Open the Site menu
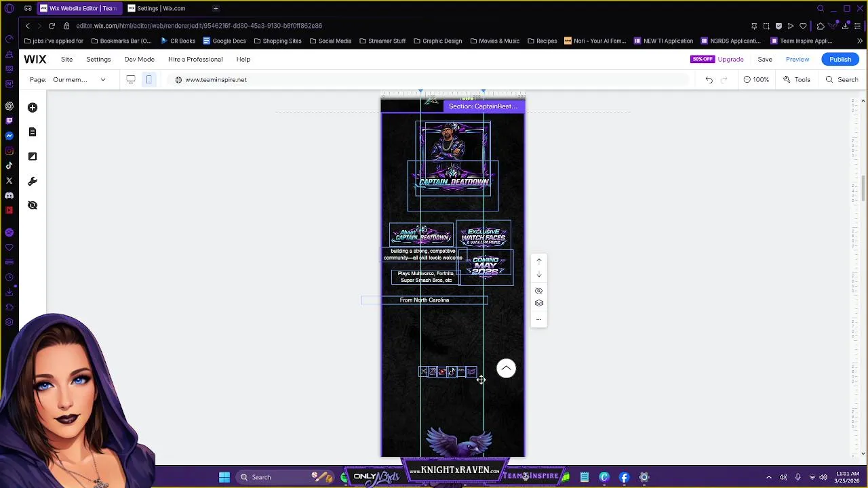 pyautogui.click(x=66, y=60)
